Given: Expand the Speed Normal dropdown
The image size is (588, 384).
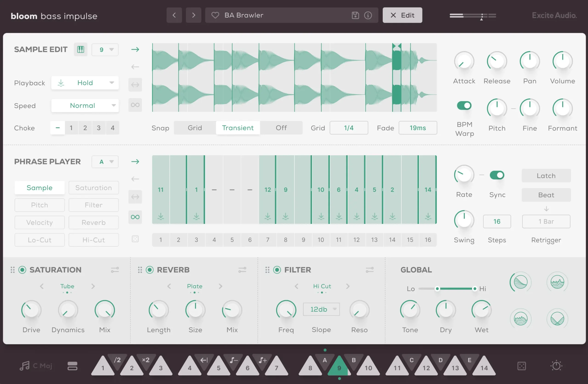Looking at the screenshot, I should coord(85,106).
